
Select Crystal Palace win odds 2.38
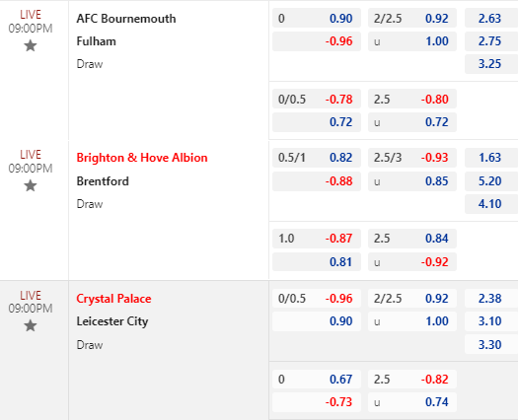click(491, 299)
